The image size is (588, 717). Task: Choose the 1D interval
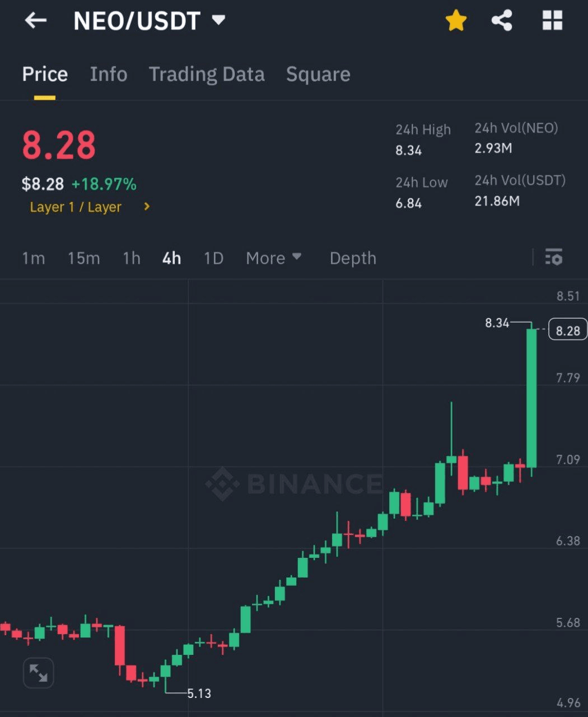213,258
